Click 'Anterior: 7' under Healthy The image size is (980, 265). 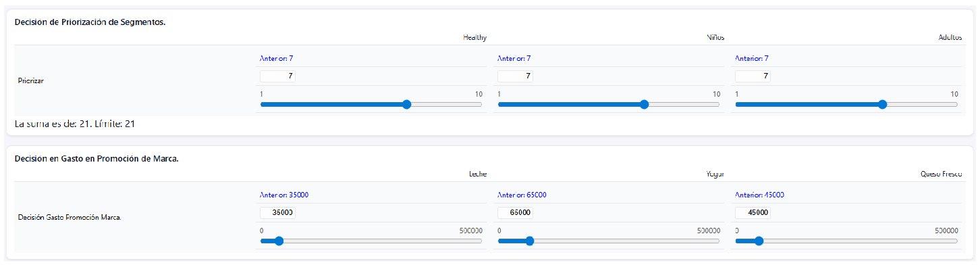[x=277, y=58]
